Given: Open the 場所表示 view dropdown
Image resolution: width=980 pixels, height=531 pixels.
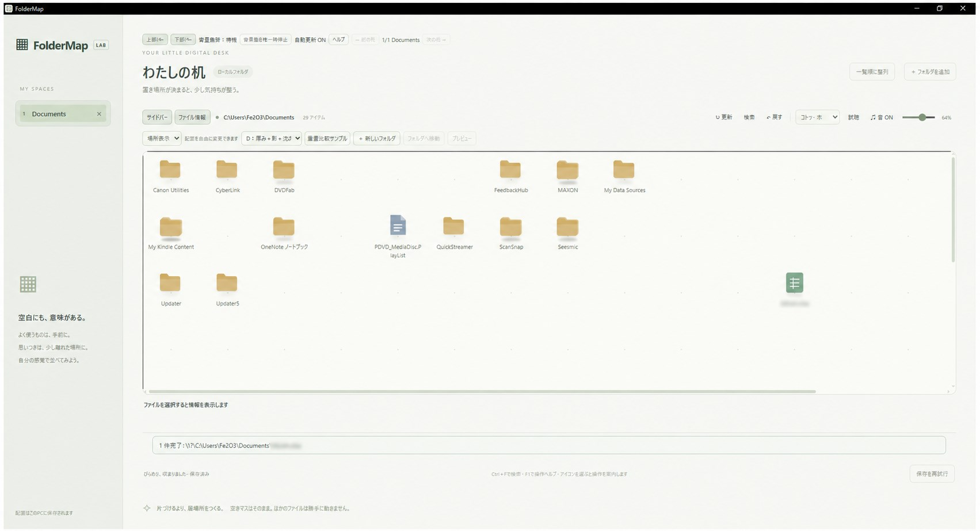Looking at the screenshot, I should click(x=162, y=139).
